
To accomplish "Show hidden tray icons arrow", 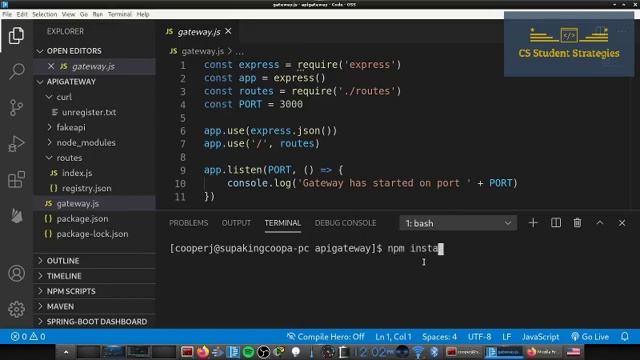I will click(x=66, y=352).
